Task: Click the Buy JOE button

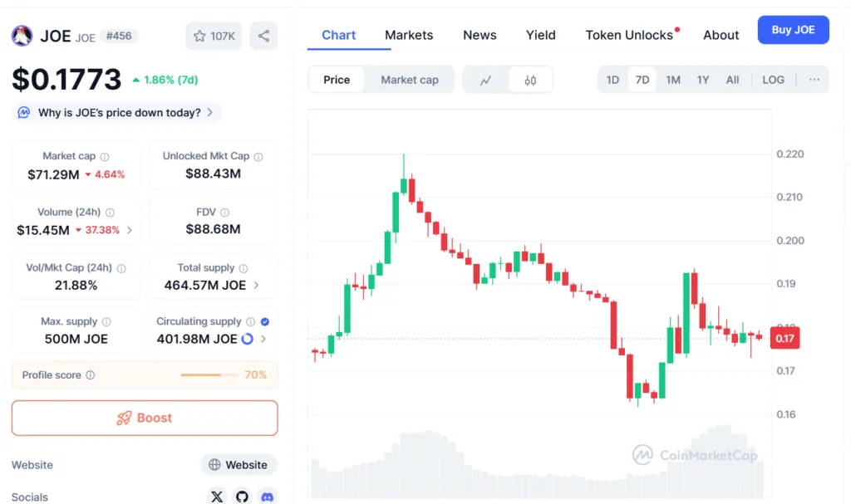Action: (793, 29)
